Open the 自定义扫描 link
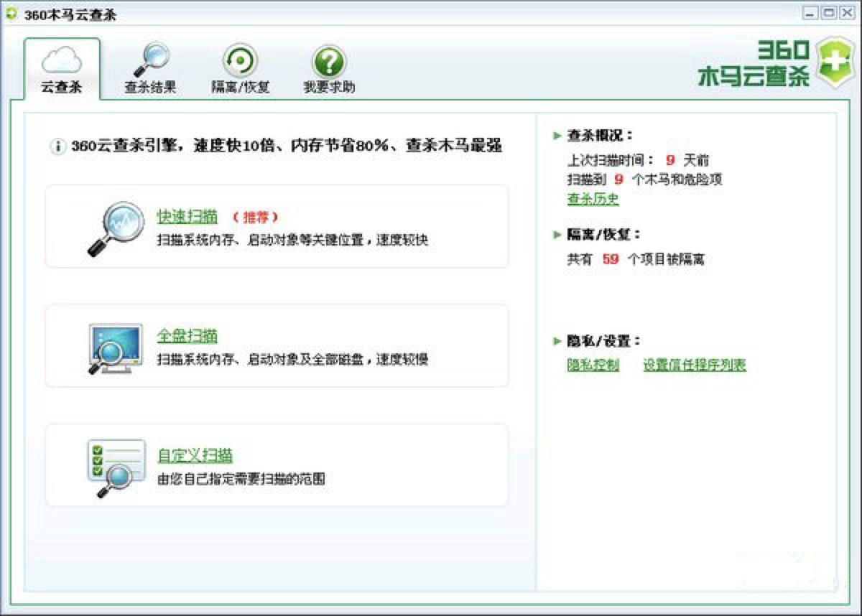 point(195,455)
